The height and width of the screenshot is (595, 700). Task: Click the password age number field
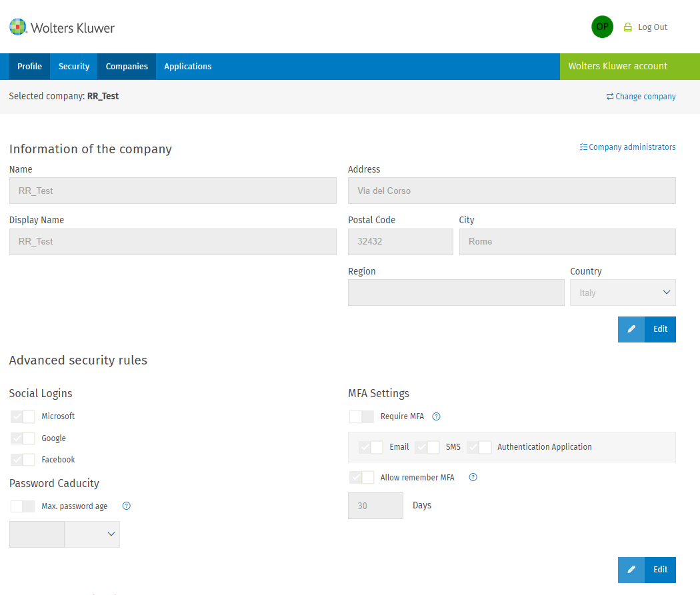pos(37,534)
